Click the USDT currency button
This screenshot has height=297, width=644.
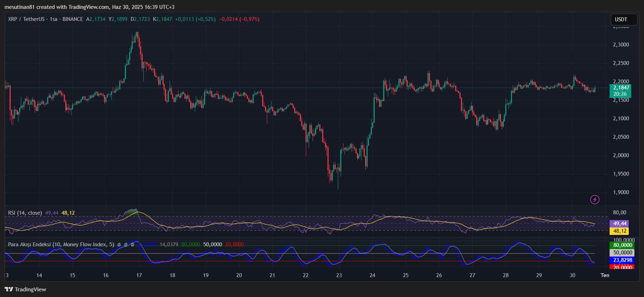click(x=624, y=20)
